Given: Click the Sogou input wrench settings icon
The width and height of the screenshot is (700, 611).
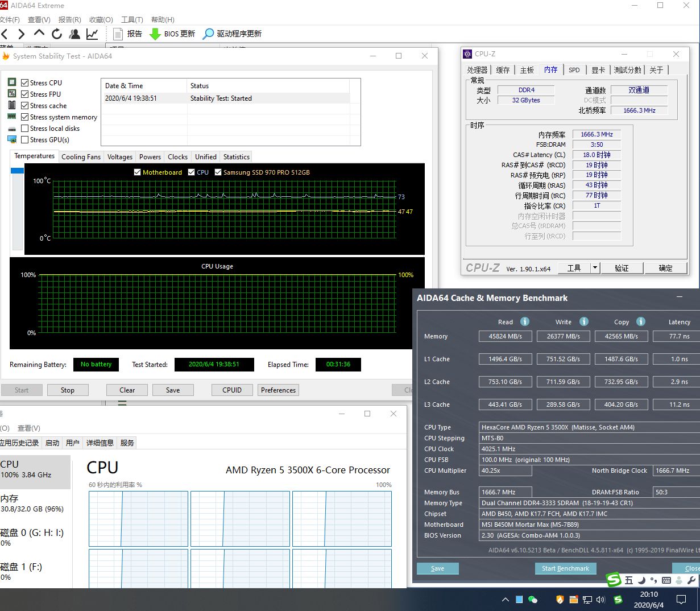Looking at the screenshot, I should 691,580.
